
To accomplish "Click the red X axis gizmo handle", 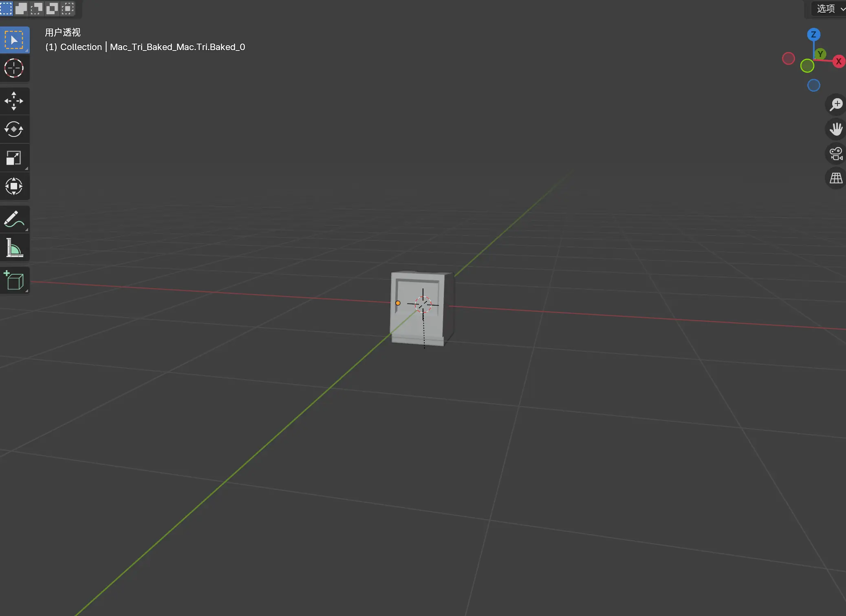I will [x=838, y=62].
